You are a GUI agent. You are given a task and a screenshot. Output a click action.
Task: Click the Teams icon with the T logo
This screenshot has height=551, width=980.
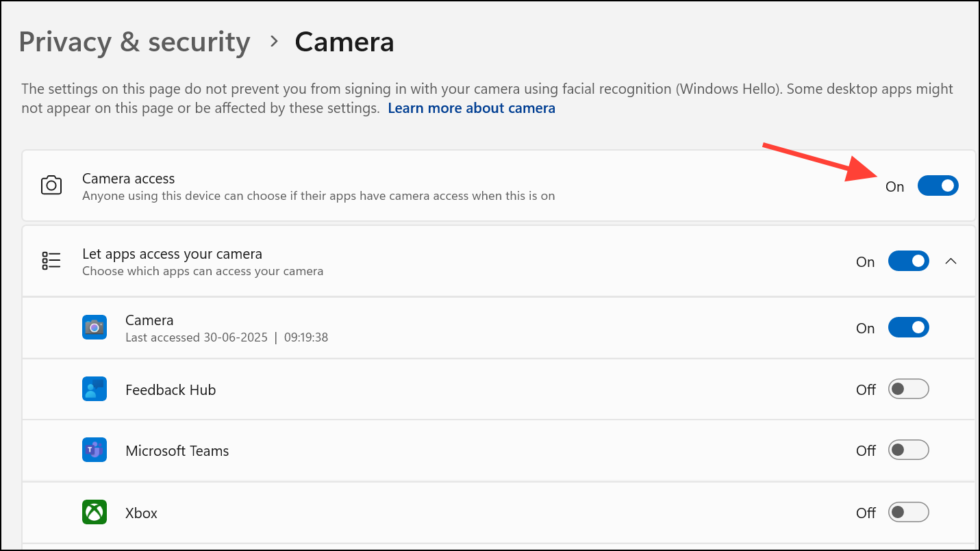[94, 450]
